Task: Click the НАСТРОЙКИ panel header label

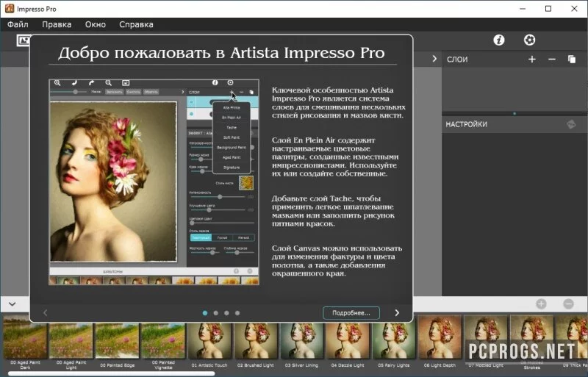Action: coord(466,124)
